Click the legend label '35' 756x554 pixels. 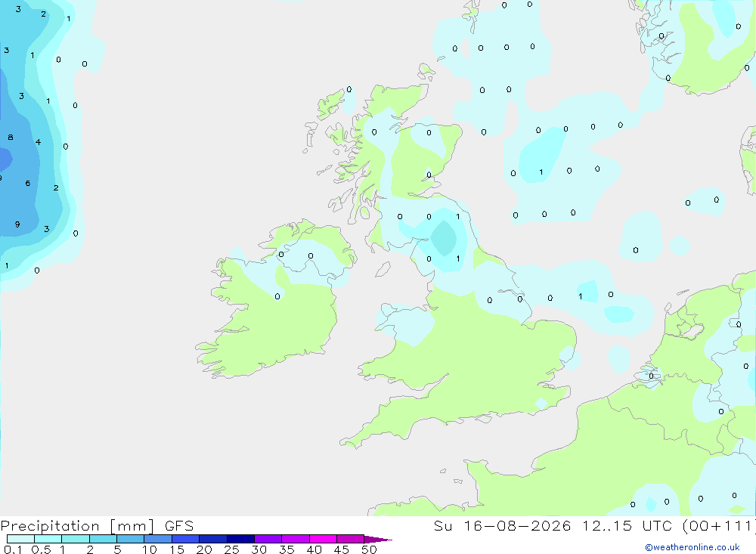coord(287,549)
